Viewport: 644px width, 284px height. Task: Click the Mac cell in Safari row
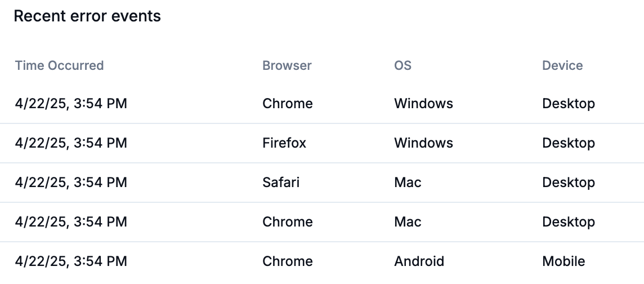point(408,183)
